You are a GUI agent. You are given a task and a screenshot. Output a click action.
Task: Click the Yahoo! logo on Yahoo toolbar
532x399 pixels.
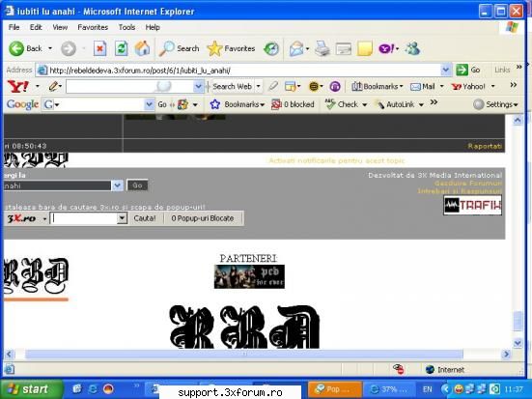point(18,87)
